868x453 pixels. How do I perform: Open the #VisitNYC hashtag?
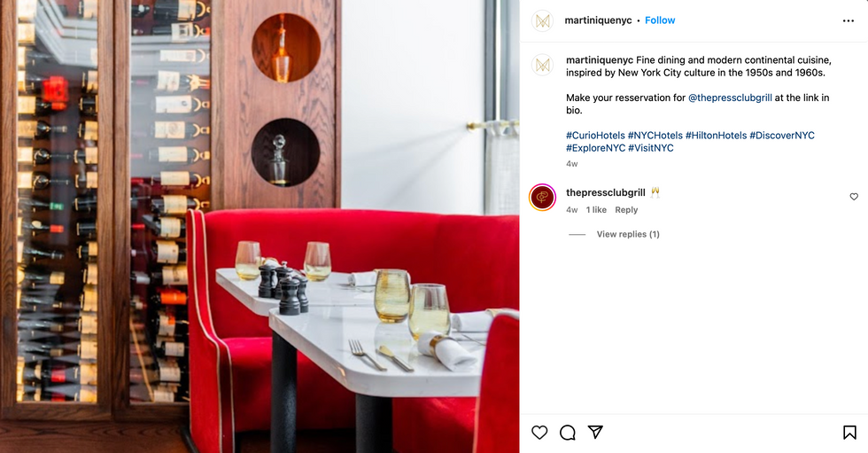click(650, 148)
